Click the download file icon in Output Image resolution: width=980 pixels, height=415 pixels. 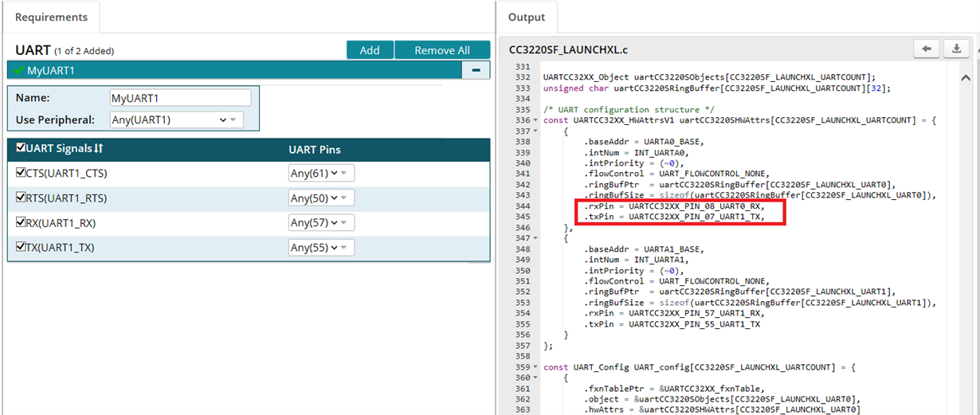pyautogui.click(x=956, y=49)
